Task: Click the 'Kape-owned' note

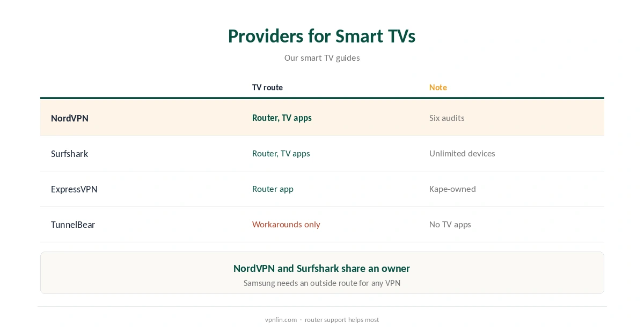Action: tap(452, 189)
